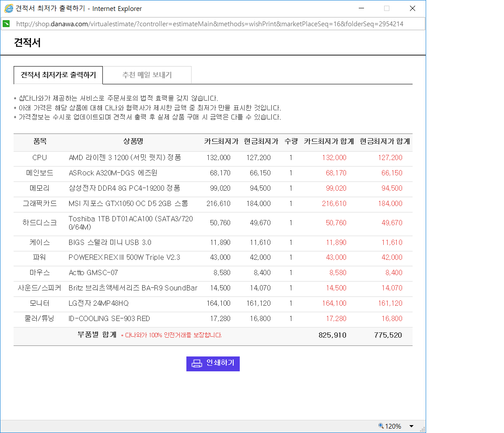The height and width of the screenshot is (433, 504).
Task: Click the AMD 라이젠 3 1200 product name
Action: [x=125, y=157]
